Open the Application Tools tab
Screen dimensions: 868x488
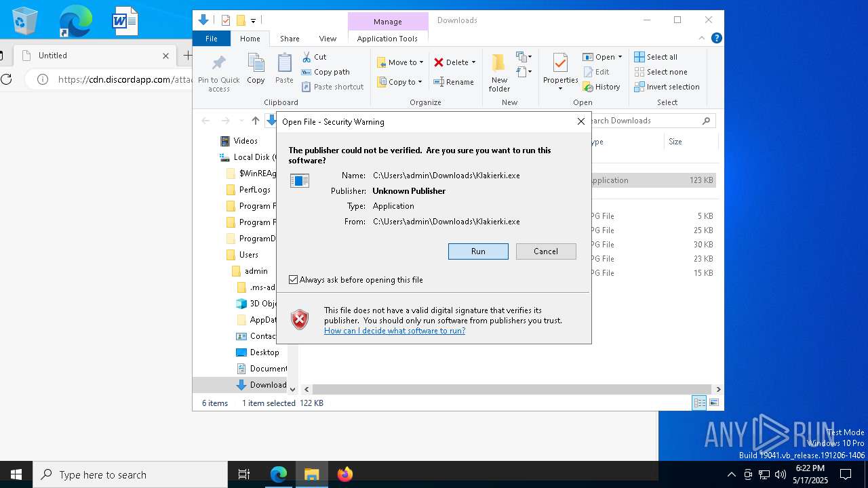click(387, 39)
